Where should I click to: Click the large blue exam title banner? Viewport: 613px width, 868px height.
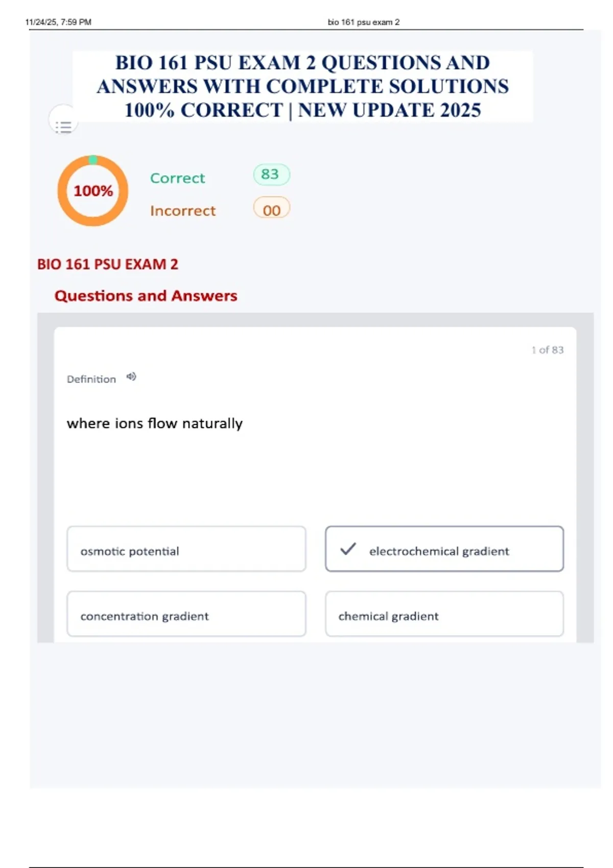pyautogui.click(x=302, y=86)
